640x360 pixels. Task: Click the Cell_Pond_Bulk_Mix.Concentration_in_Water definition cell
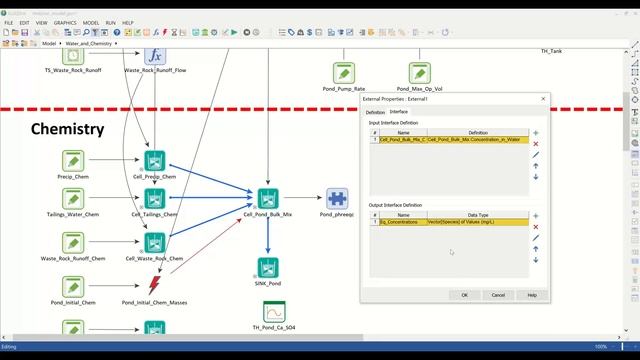coord(478,140)
